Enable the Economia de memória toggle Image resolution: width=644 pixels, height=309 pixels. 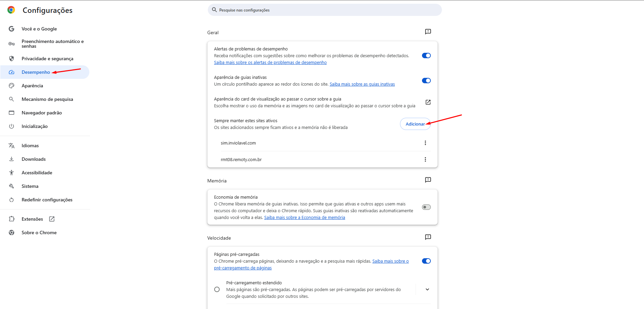pos(426,207)
